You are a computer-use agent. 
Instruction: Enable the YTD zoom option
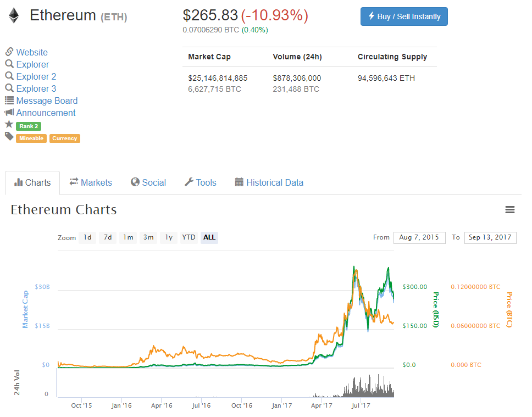click(x=188, y=237)
